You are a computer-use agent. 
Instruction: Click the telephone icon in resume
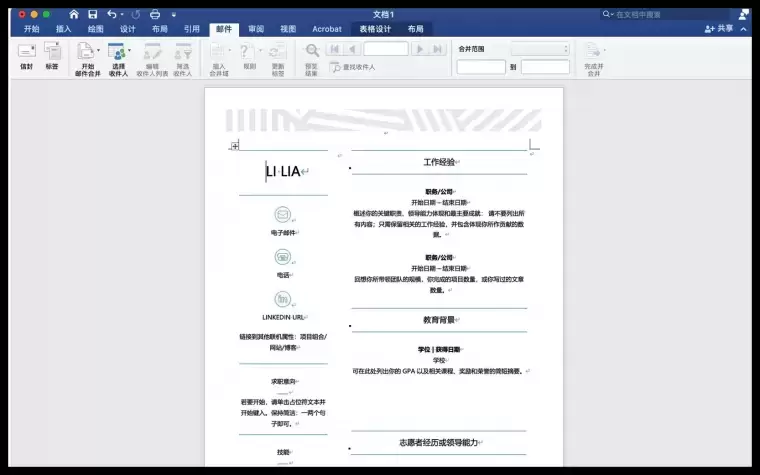(283, 257)
